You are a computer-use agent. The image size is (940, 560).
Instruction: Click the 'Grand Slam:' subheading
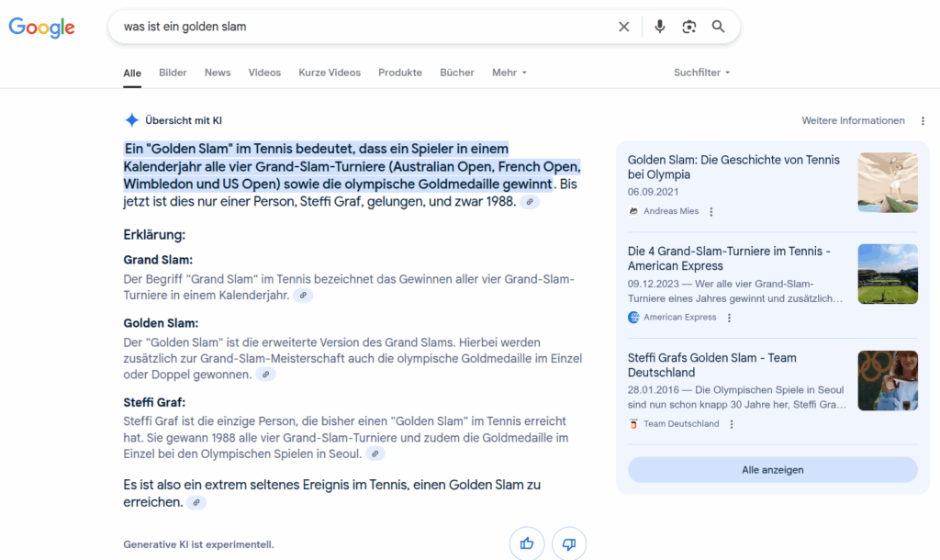click(x=158, y=260)
